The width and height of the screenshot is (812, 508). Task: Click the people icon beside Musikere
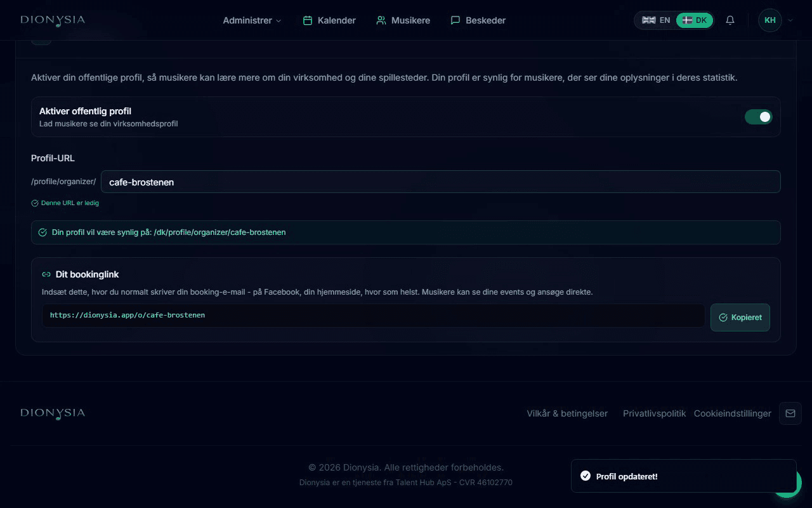381,20
